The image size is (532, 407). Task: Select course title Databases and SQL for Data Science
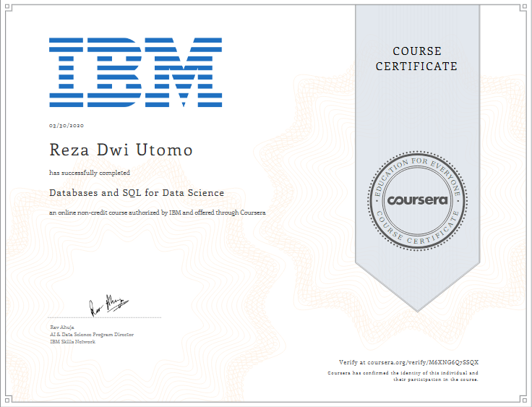point(137,193)
